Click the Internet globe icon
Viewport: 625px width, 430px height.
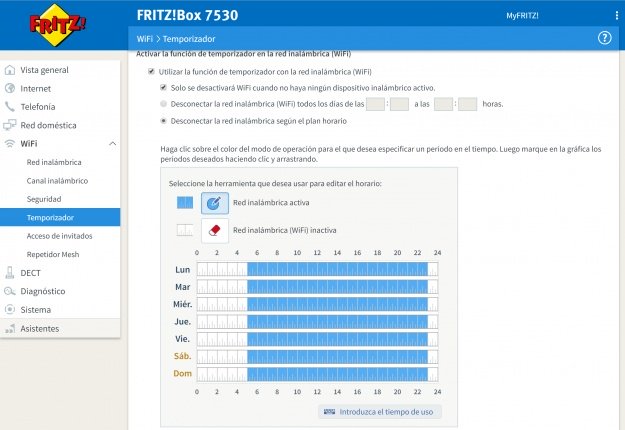10,88
